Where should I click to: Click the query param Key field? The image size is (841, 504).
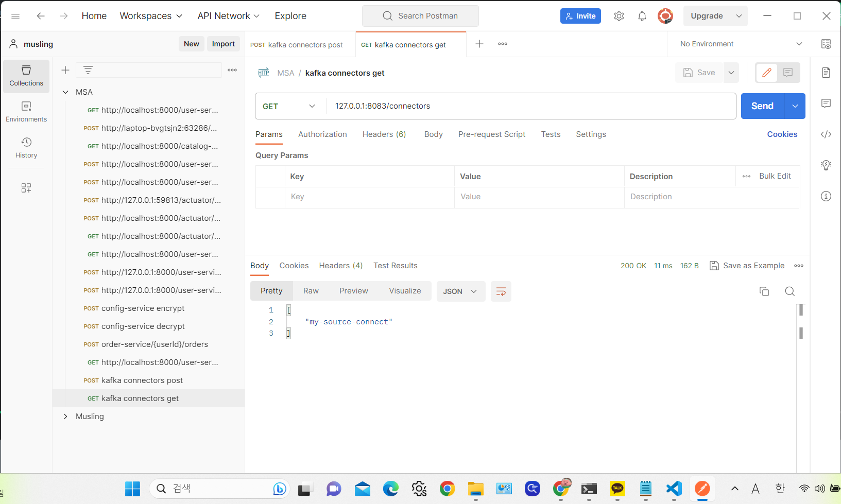pyautogui.click(x=370, y=197)
